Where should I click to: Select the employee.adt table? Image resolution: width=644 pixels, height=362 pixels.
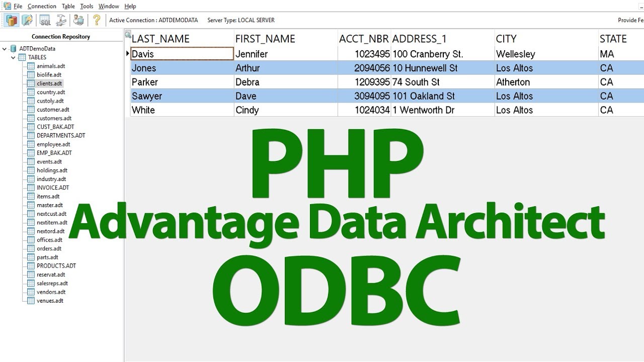tap(53, 144)
